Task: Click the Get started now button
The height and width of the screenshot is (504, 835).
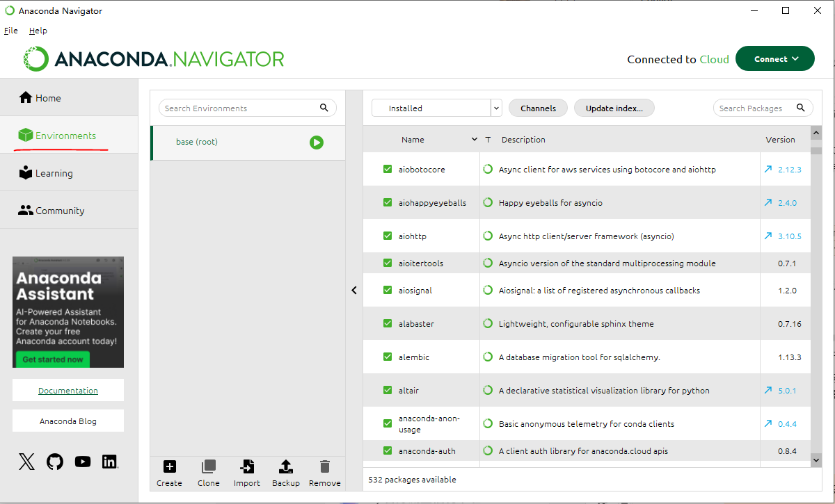Action: 53,359
